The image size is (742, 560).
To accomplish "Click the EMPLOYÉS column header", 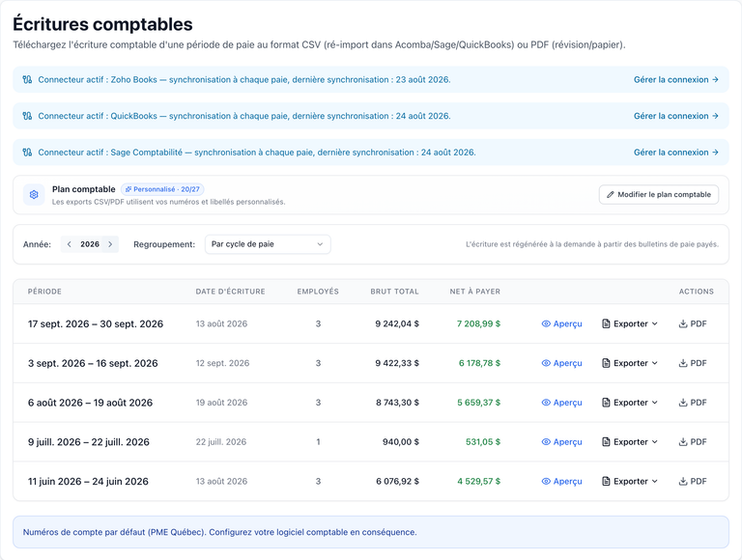I will 318,292.
